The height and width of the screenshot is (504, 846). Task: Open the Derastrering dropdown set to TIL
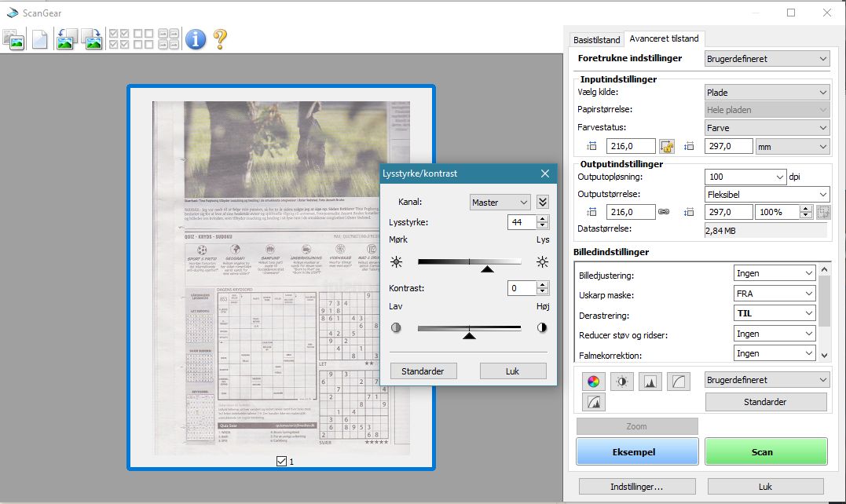coord(775,313)
